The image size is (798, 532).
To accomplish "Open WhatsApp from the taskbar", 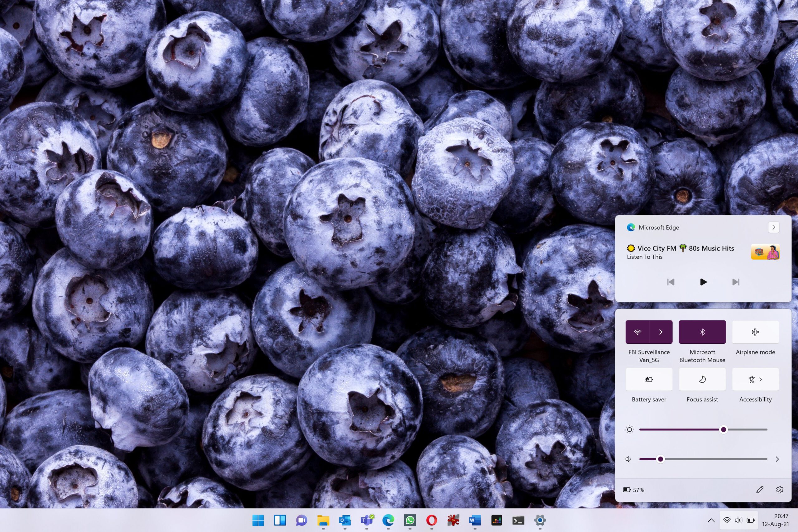I will (410, 520).
